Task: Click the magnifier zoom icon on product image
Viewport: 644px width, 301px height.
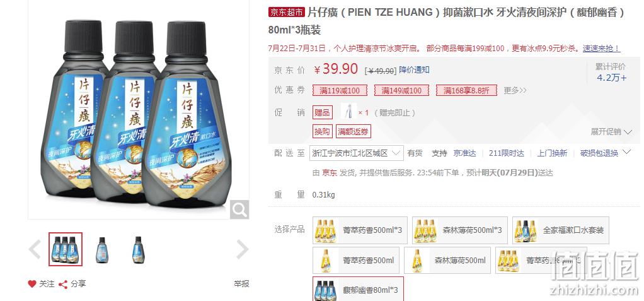Action: [x=239, y=210]
